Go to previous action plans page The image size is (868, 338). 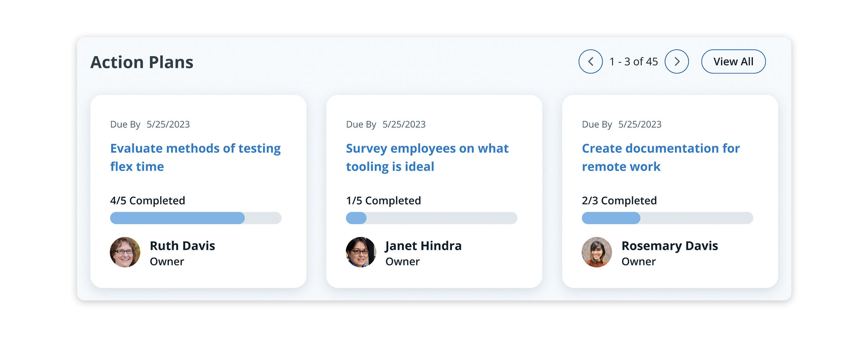point(590,61)
